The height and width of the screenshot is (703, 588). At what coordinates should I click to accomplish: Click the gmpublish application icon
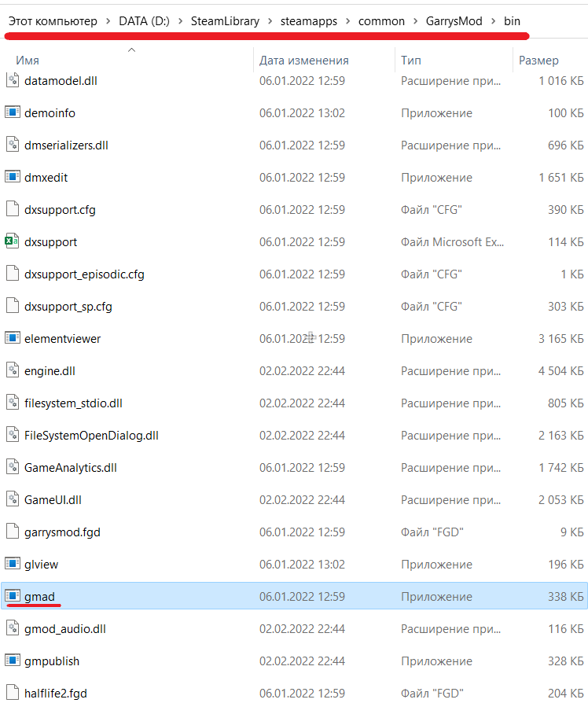[13, 660]
